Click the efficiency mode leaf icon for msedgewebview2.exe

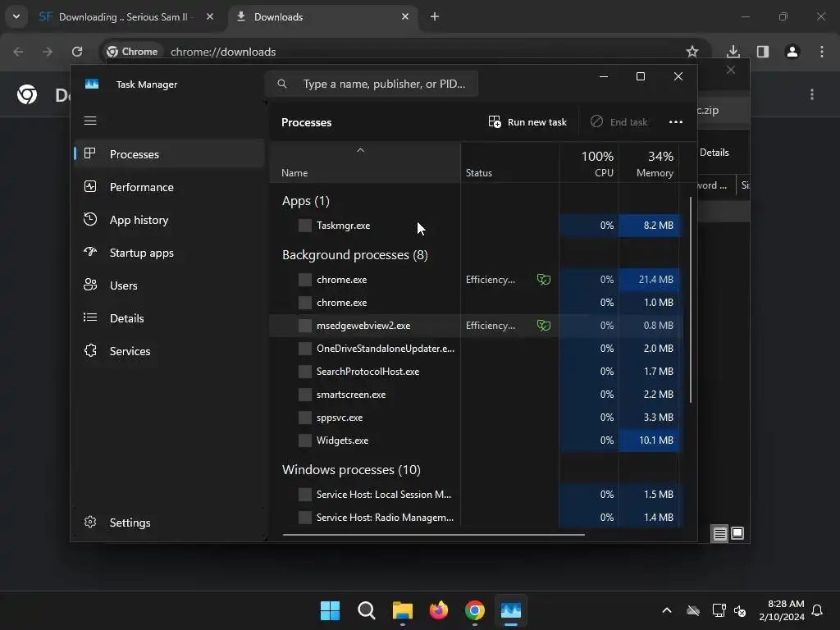click(x=544, y=326)
